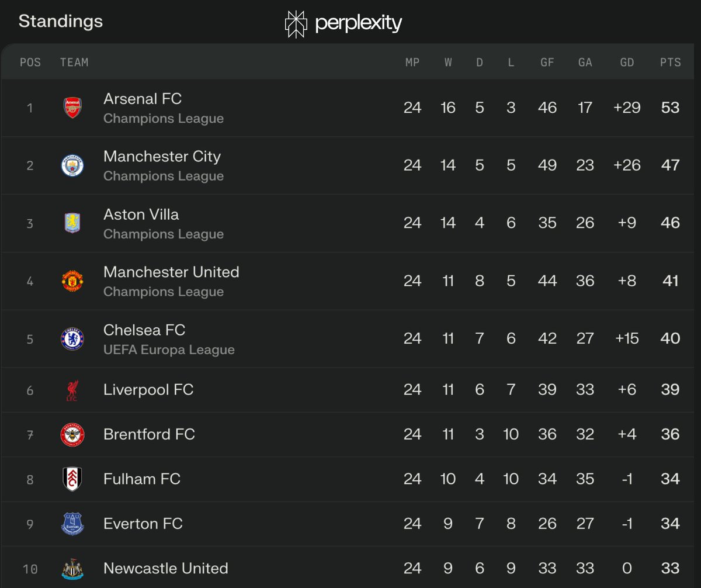Select Chelsea's UEFA Europa League label
The height and width of the screenshot is (588, 701).
tap(169, 350)
